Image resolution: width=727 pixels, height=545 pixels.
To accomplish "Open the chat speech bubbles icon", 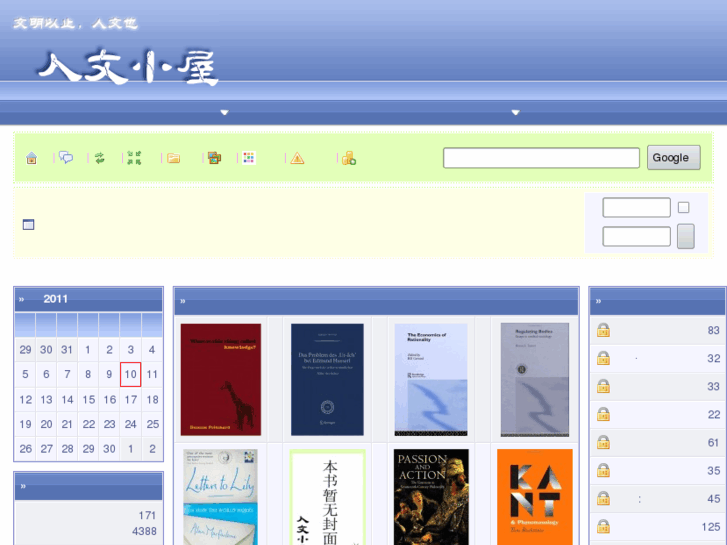I will click(x=66, y=158).
